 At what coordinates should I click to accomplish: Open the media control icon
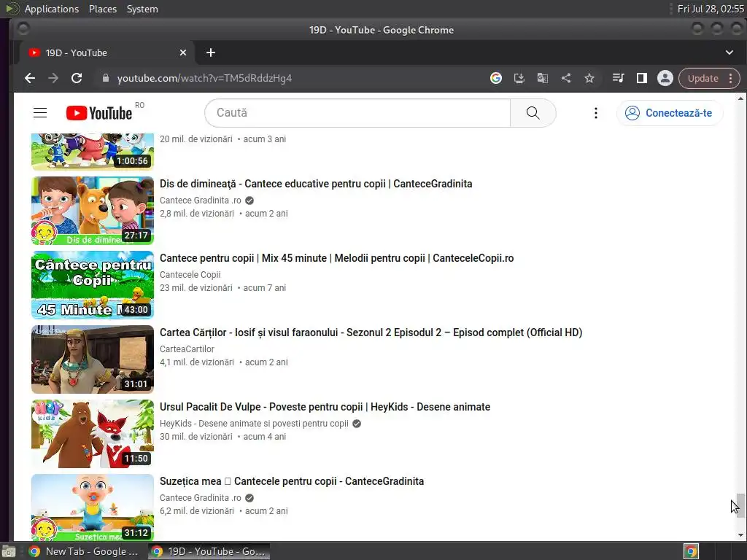point(619,78)
